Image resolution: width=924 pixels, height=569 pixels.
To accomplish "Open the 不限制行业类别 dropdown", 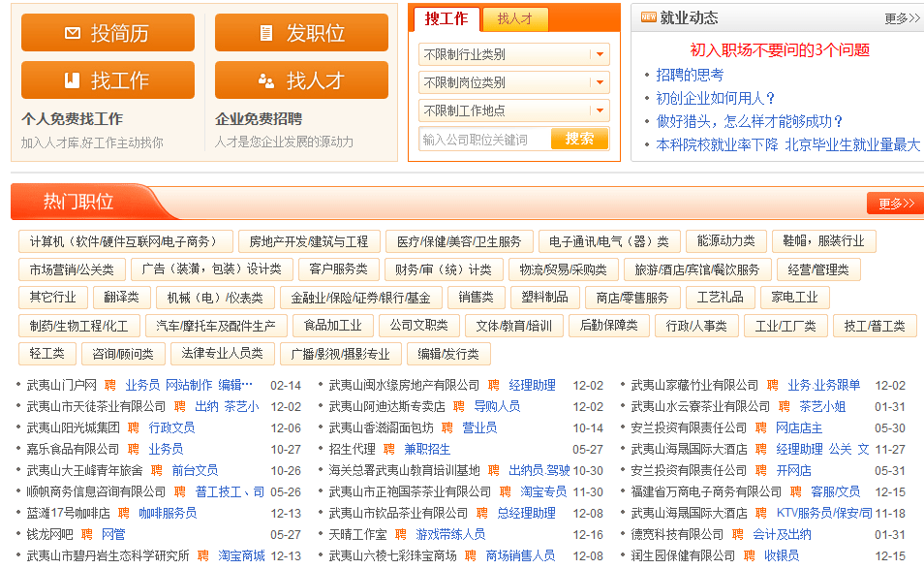I will [x=514, y=54].
